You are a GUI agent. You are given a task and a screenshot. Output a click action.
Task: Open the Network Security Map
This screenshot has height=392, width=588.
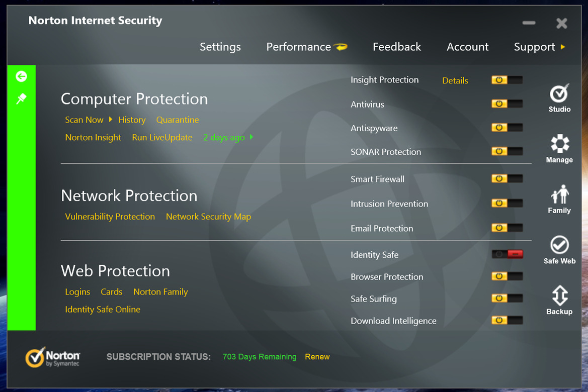tap(209, 217)
